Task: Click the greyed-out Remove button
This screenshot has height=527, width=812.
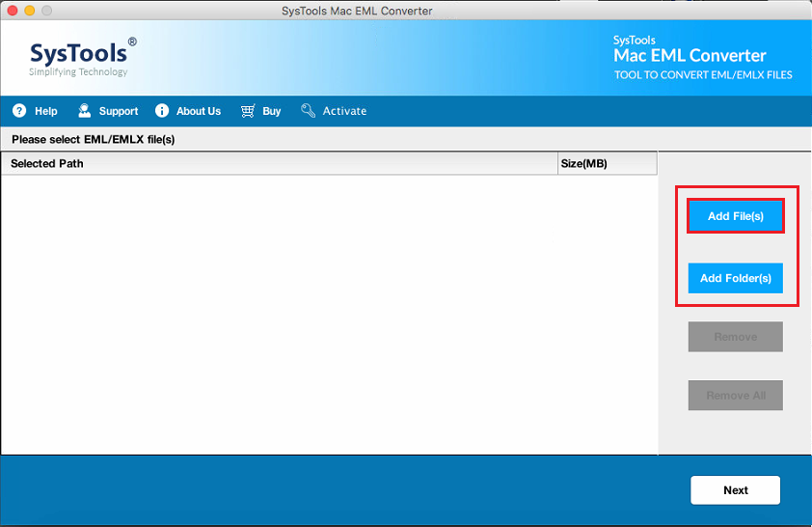Action: (x=736, y=337)
